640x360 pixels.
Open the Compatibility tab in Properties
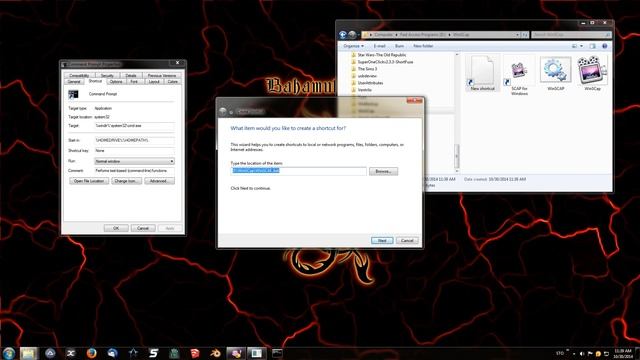pyautogui.click(x=79, y=76)
